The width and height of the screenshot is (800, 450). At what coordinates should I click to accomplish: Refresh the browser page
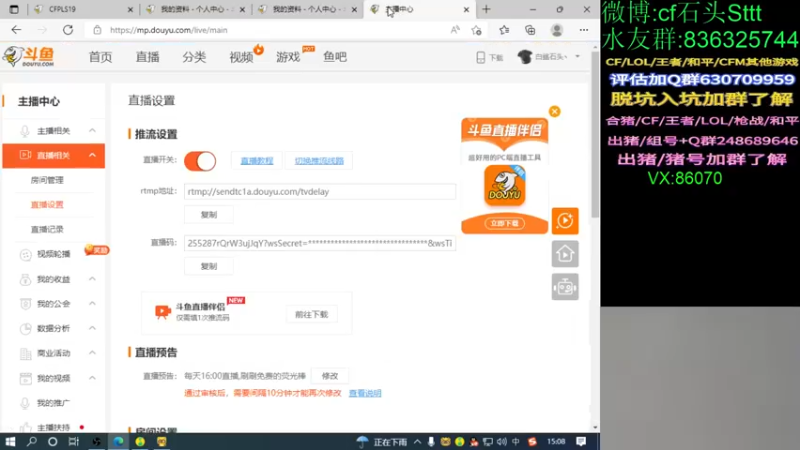click(68, 30)
